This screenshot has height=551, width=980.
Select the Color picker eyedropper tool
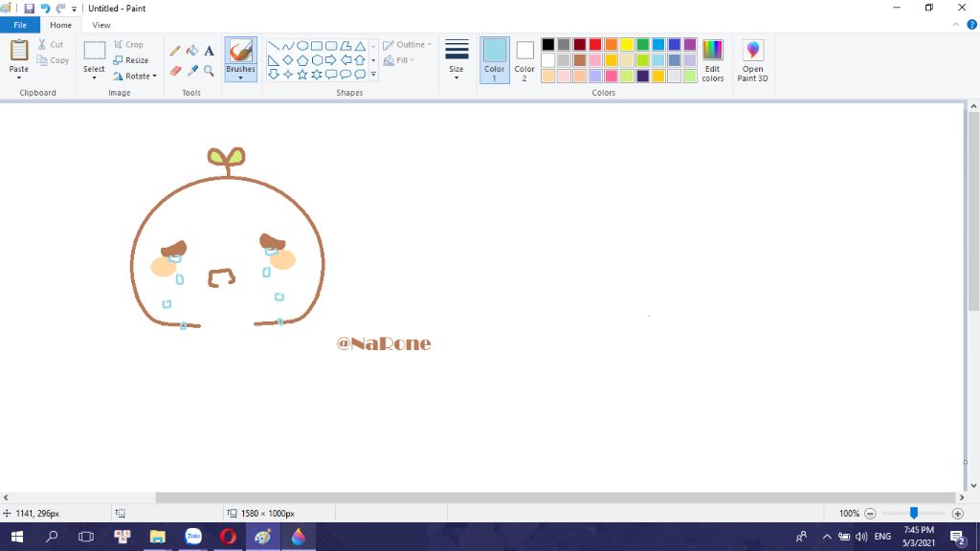pos(192,71)
